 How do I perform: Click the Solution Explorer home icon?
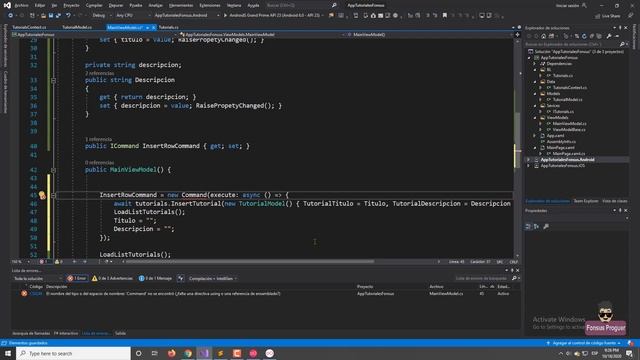point(543,36)
